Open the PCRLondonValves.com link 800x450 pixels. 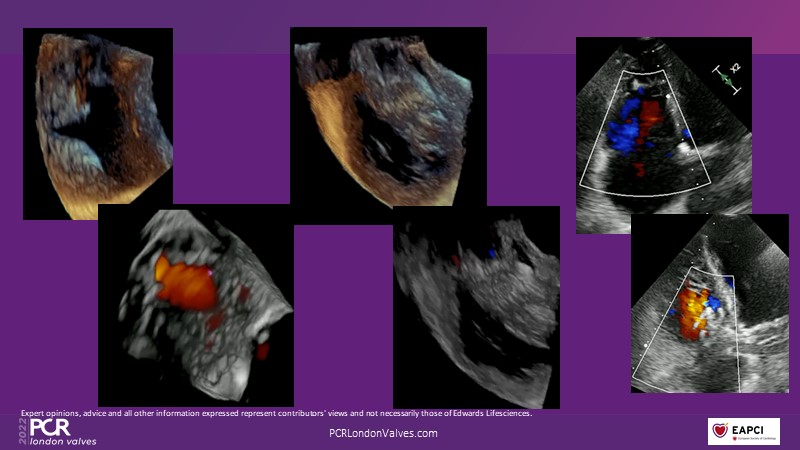click(x=383, y=433)
